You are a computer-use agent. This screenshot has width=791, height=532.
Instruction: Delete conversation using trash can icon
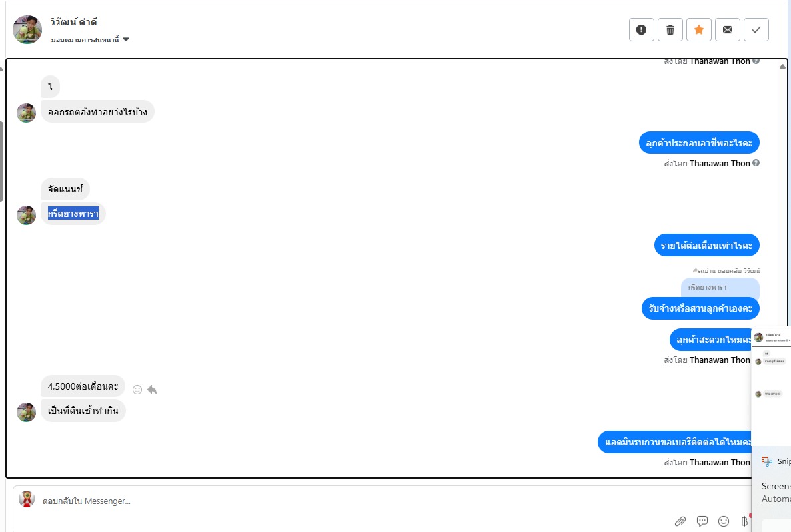tap(670, 29)
